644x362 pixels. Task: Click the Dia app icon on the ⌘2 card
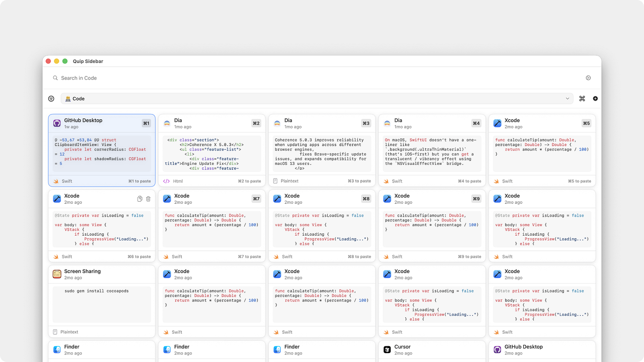pyautogui.click(x=167, y=123)
